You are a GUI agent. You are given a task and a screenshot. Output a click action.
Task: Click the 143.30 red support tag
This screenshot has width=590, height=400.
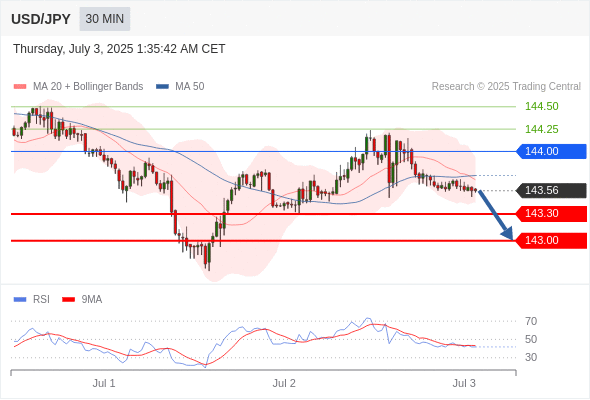pos(551,214)
